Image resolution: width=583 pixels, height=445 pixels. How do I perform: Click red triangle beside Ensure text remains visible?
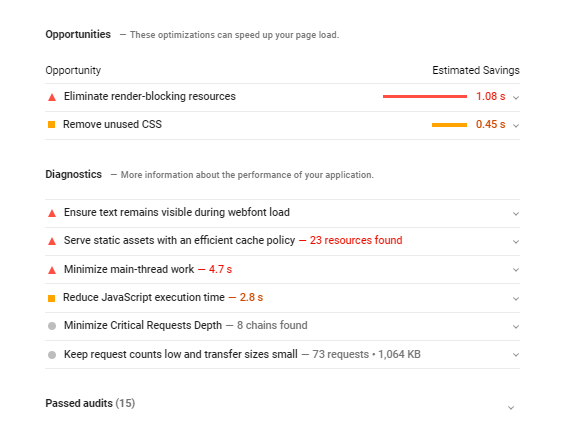[x=52, y=213]
